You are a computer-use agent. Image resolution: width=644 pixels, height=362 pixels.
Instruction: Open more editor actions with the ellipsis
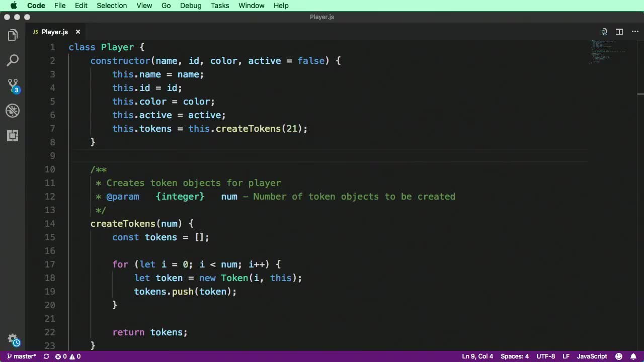tap(635, 32)
